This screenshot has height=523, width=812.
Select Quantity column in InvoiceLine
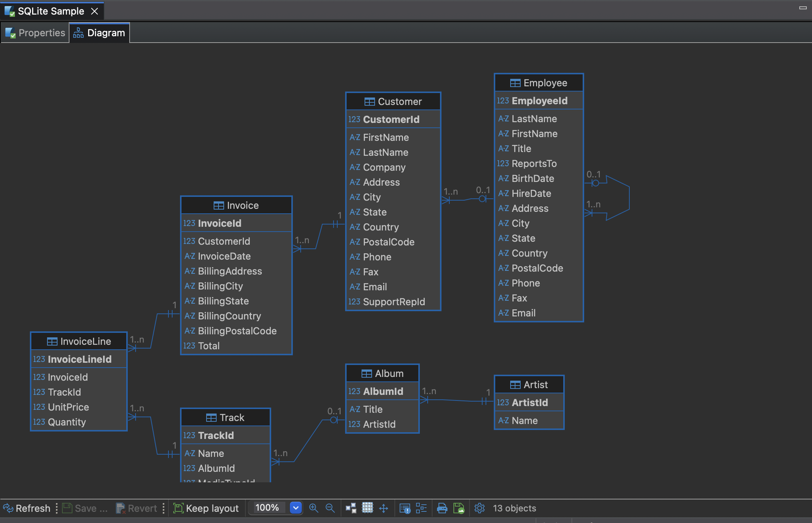79,422
